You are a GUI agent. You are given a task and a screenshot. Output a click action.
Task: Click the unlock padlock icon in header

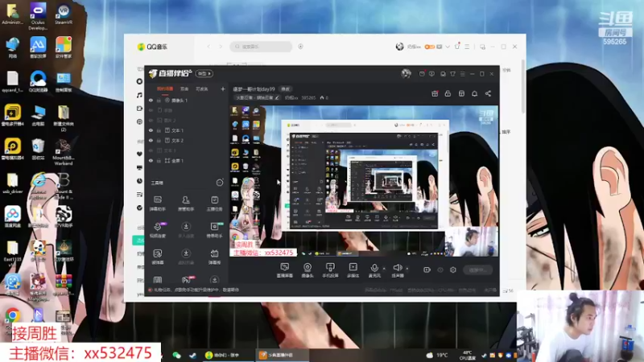pos(448,93)
